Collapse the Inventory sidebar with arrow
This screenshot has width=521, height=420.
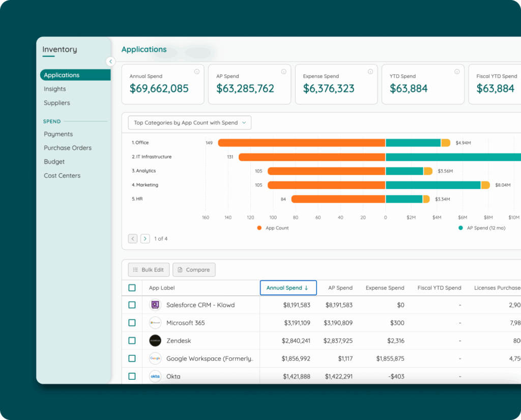point(110,62)
